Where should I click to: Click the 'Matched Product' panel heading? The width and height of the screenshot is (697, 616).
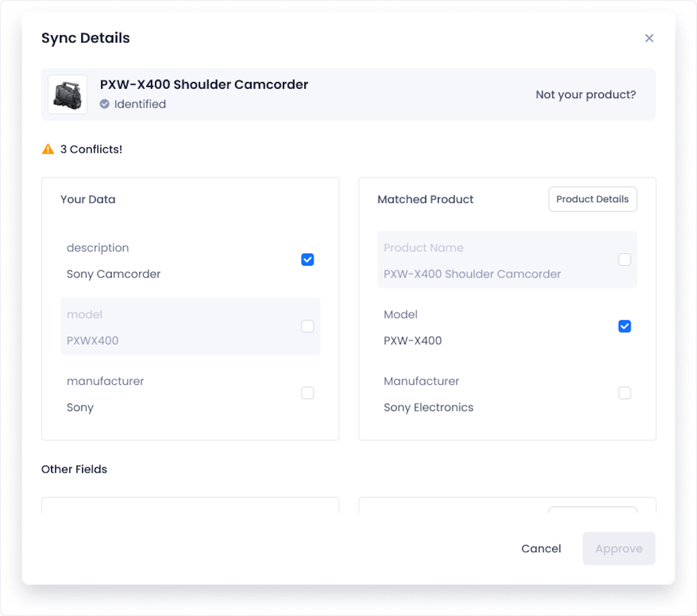coord(426,199)
